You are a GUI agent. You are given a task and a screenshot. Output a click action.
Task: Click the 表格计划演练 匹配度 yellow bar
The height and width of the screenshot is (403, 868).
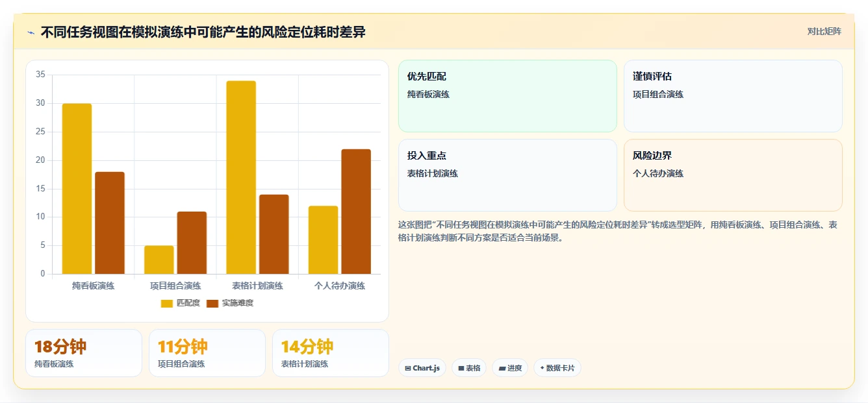pyautogui.click(x=241, y=177)
